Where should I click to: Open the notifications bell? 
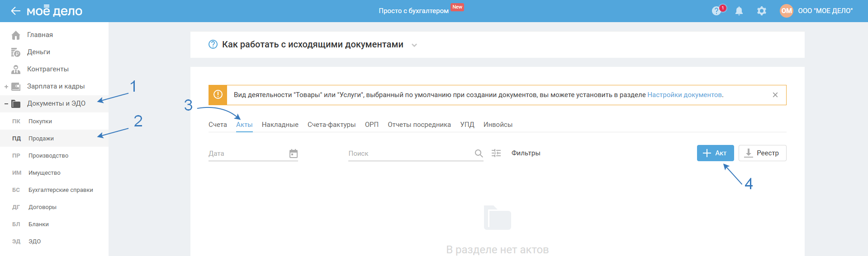tap(739, 11)
